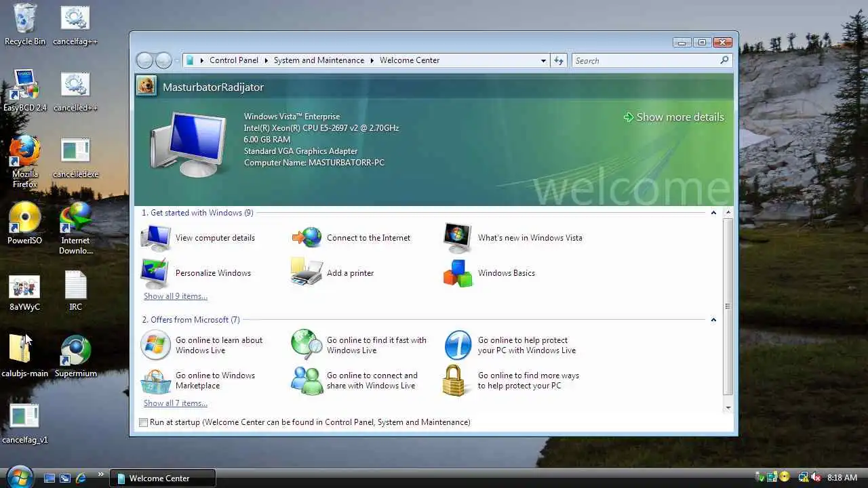The image size is (868, 488).
Task: Launch Internet Explorer from Quick Launch
Action: click(x=81, y=478)
